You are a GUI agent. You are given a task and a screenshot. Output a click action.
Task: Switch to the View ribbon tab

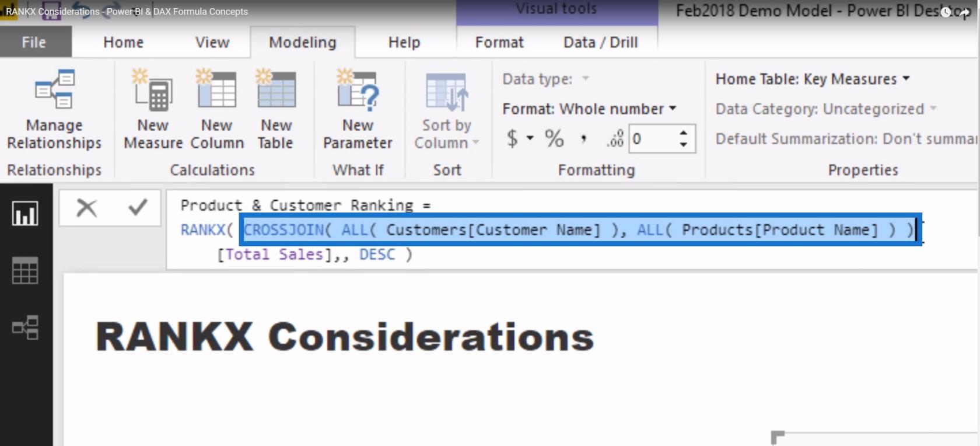pyautogui.click(x=212, y=42)
